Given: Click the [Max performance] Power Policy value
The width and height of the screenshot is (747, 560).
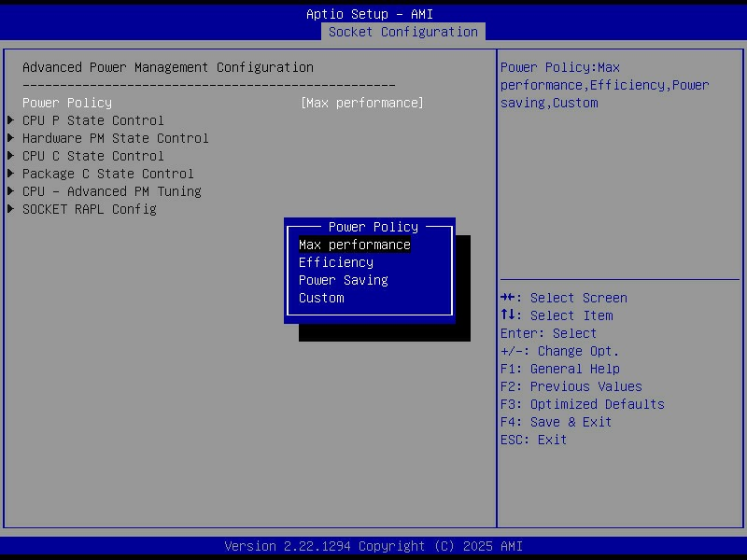Looking at the screenshot, I should [361, 103].
